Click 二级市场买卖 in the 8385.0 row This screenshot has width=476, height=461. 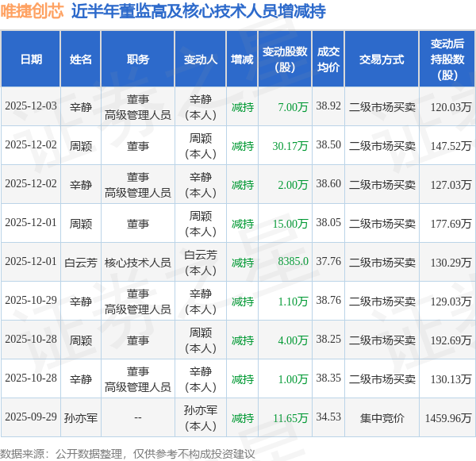pyautogui.click(x=382, y=263)
